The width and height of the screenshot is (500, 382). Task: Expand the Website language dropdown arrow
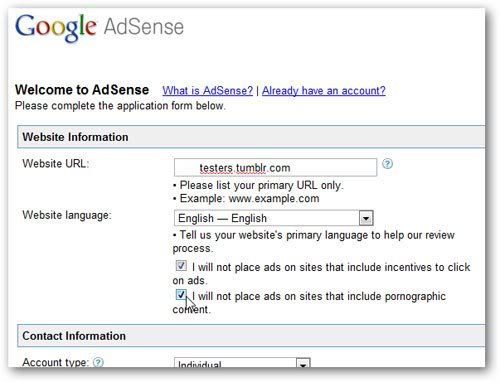click(x=366, y=218)
